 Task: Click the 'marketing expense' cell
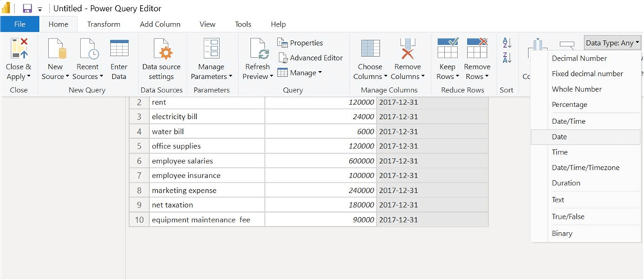point(207,191)
